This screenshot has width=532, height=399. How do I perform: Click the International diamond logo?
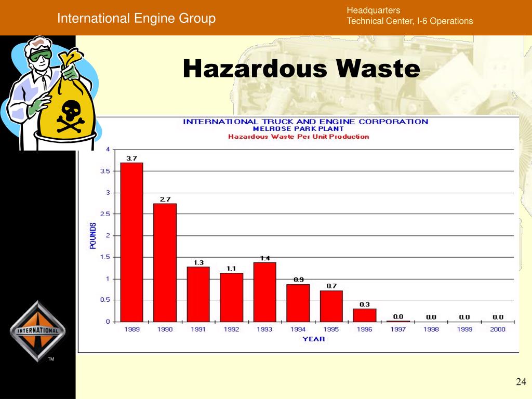pos(37,331)
